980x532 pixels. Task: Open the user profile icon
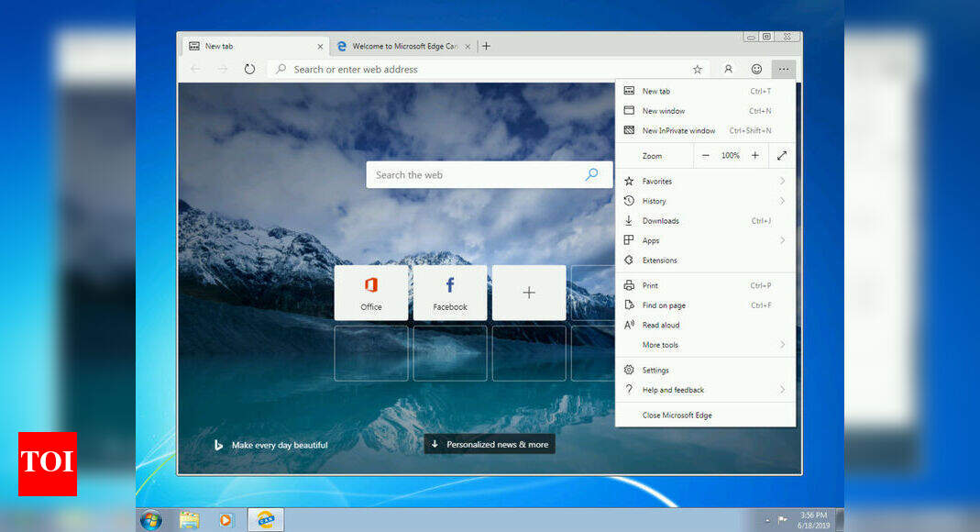click(x=728, y=69)
